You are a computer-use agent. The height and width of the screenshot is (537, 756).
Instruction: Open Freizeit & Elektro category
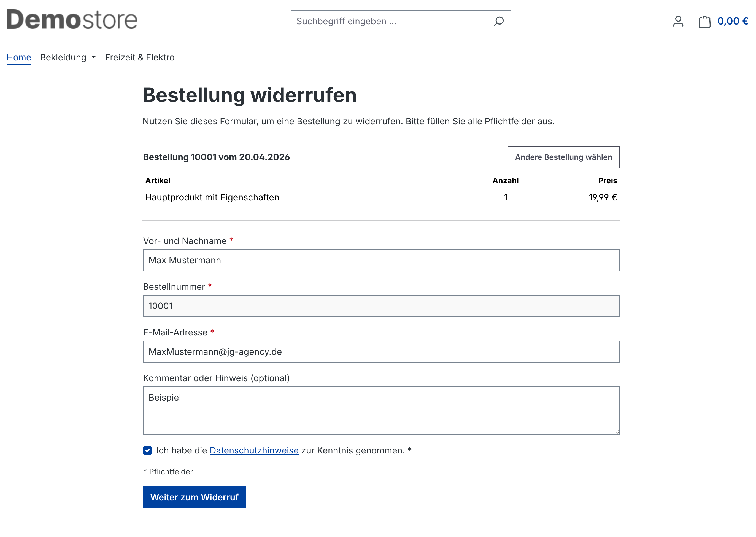[139, 57]
